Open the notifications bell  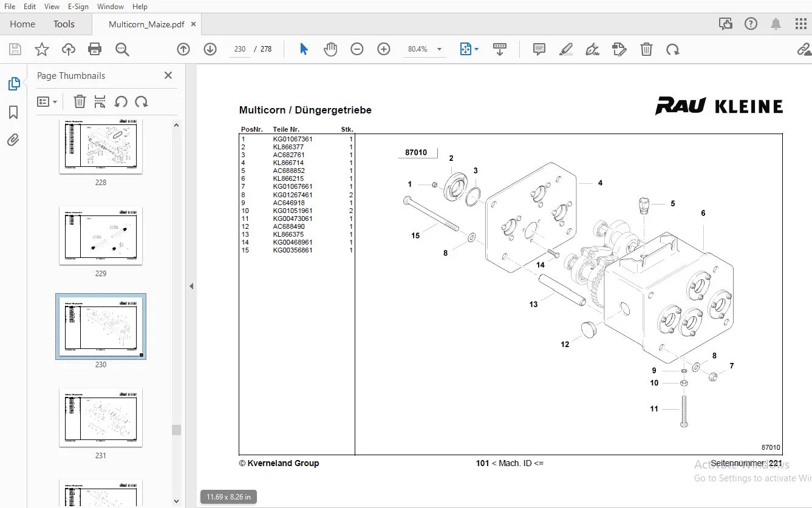point(776,24)
